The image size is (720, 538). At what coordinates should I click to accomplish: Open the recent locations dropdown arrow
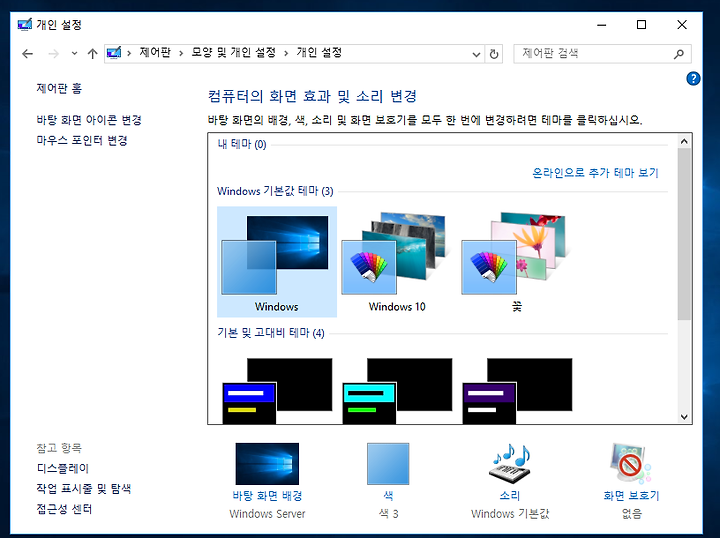pyautogui.click(x=74, y=54)
